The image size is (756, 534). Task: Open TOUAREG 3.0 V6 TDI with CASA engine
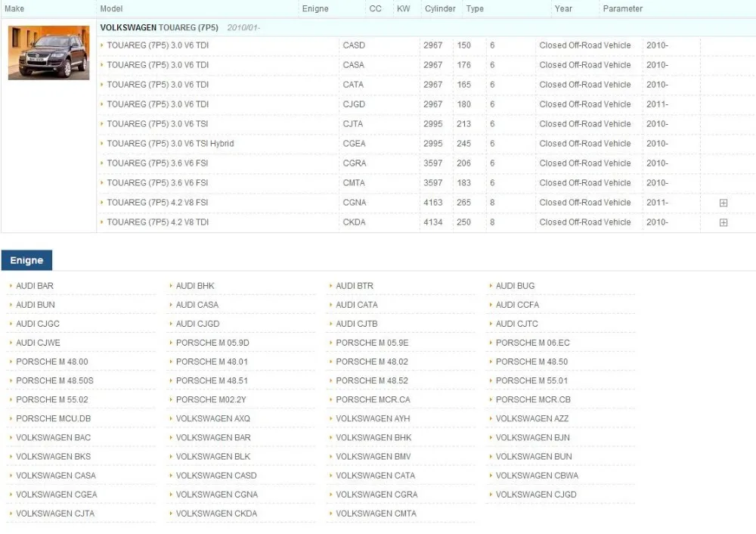pos(158,65)
